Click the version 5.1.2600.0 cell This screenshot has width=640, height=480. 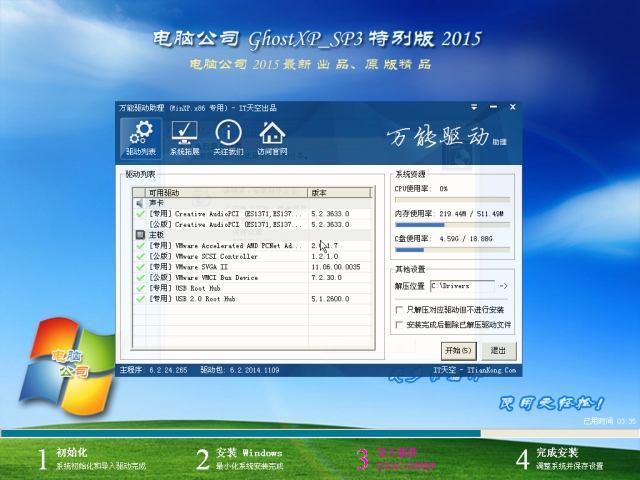tap(330, 299)
